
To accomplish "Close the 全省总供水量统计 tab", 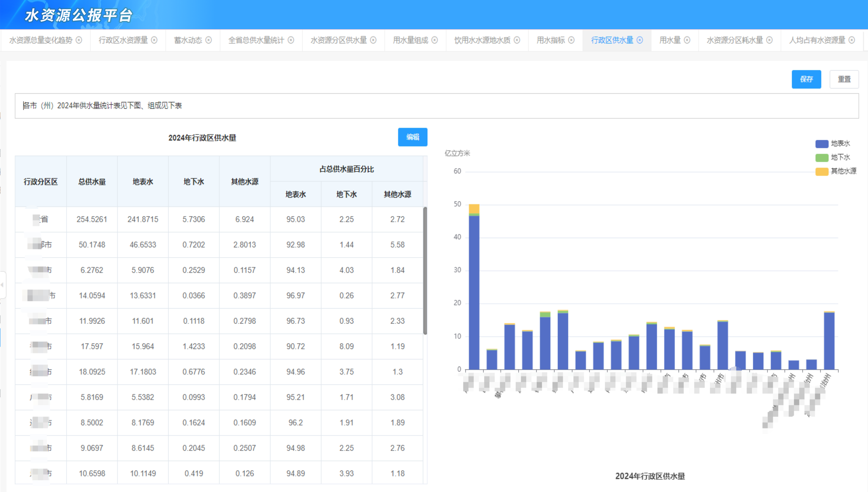I will pyautogui.click(x=291, y=40).
